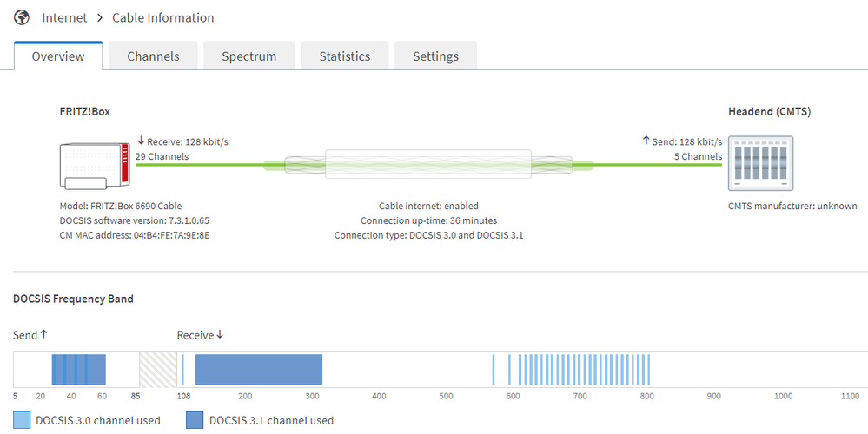The width and height of the screenshot is (868, 434).
Task: Click the Send up arrow near 5 Channels
Action: pyautogui.click(x=646, y=141)
